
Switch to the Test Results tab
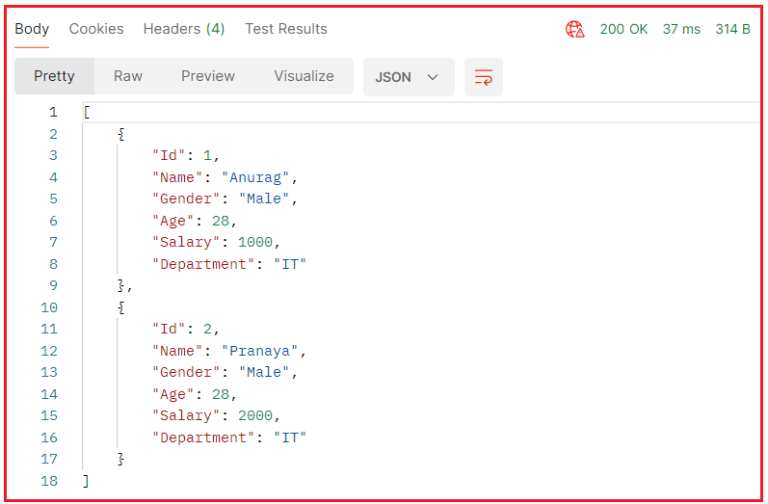[x=286, y=29]
